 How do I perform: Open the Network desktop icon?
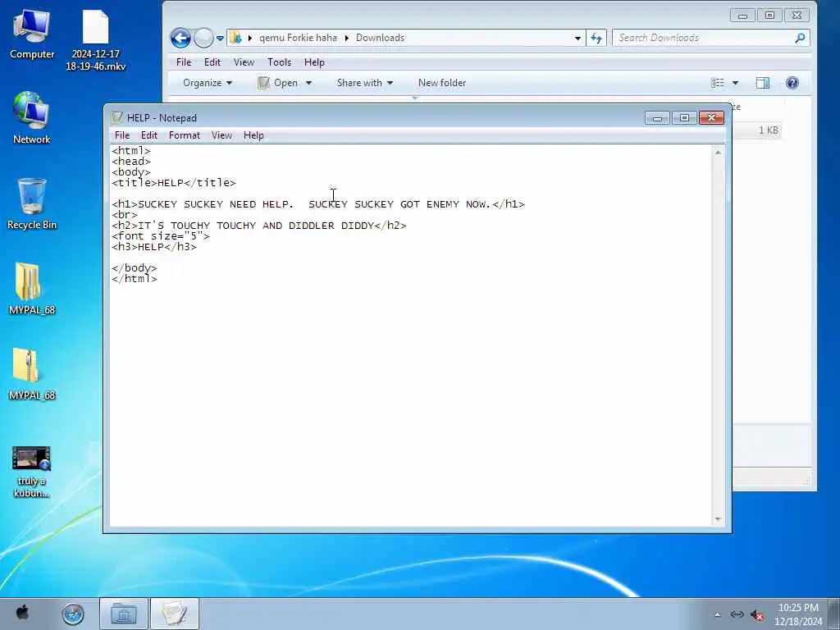pos(32,118)
